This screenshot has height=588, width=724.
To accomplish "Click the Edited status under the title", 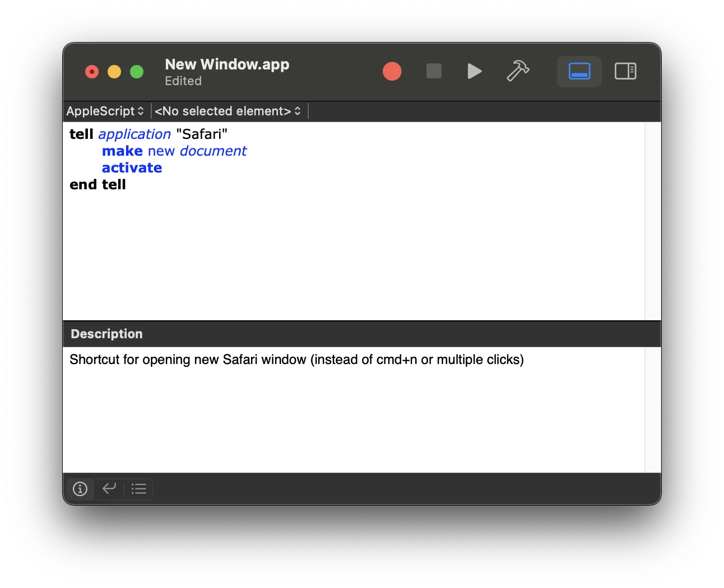I will (x=183, y=81).
